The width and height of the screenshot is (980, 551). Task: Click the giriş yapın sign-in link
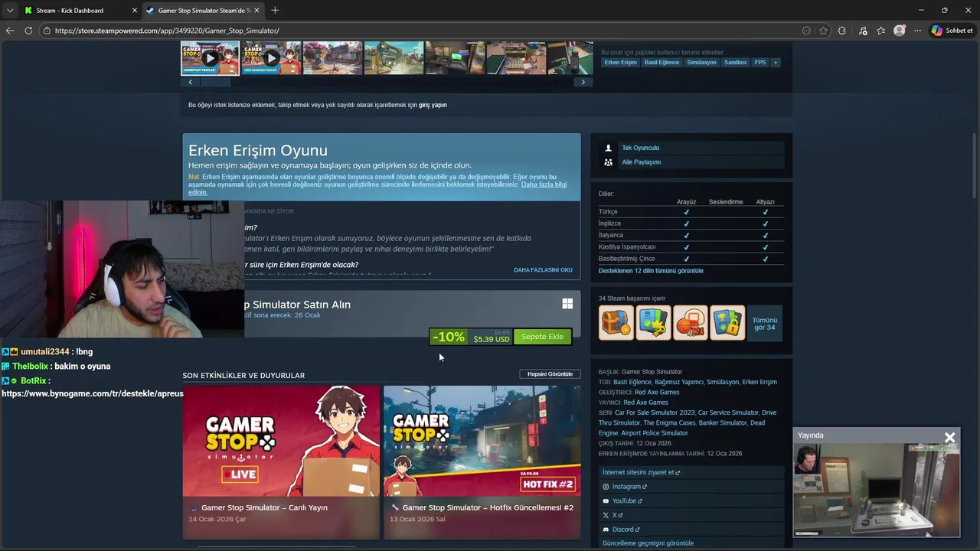click(x=433, y=105)
